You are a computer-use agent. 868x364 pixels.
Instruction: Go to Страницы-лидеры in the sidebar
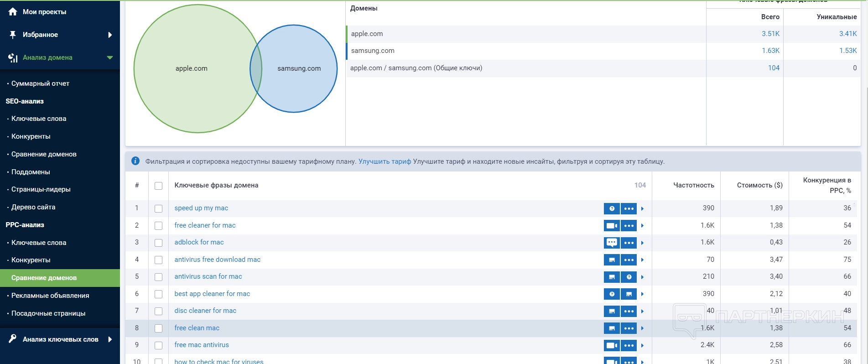point(41,189)
